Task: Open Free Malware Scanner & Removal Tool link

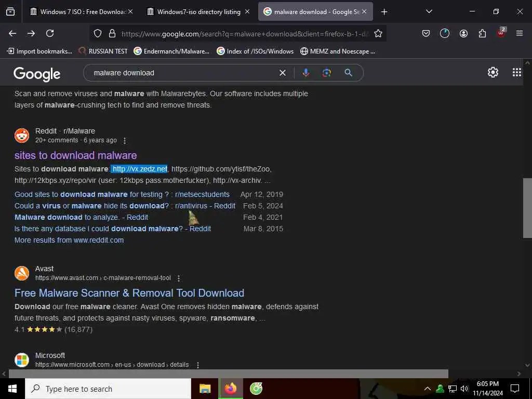Action: [x=129, y=293]
